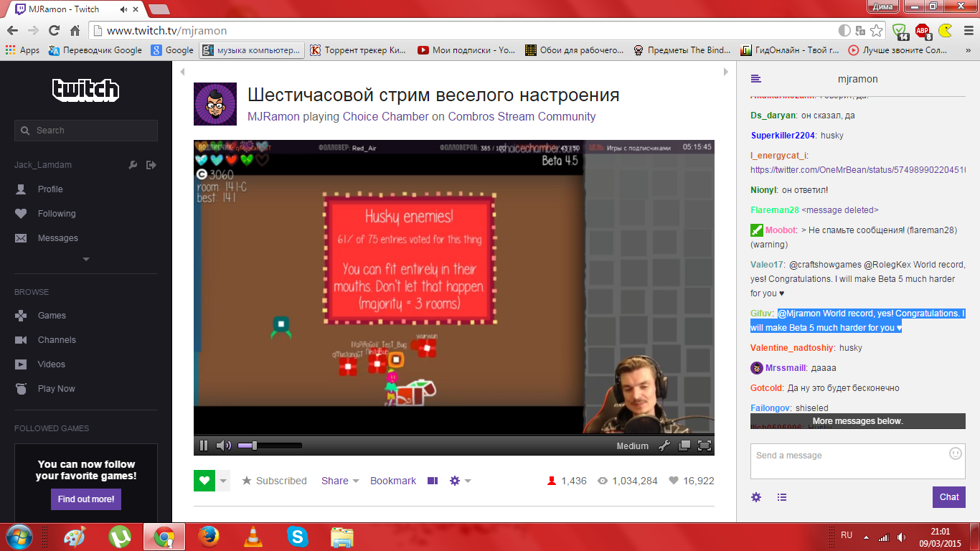Open the green shield extension icon
980x551 pixels.
coord(900,31)
